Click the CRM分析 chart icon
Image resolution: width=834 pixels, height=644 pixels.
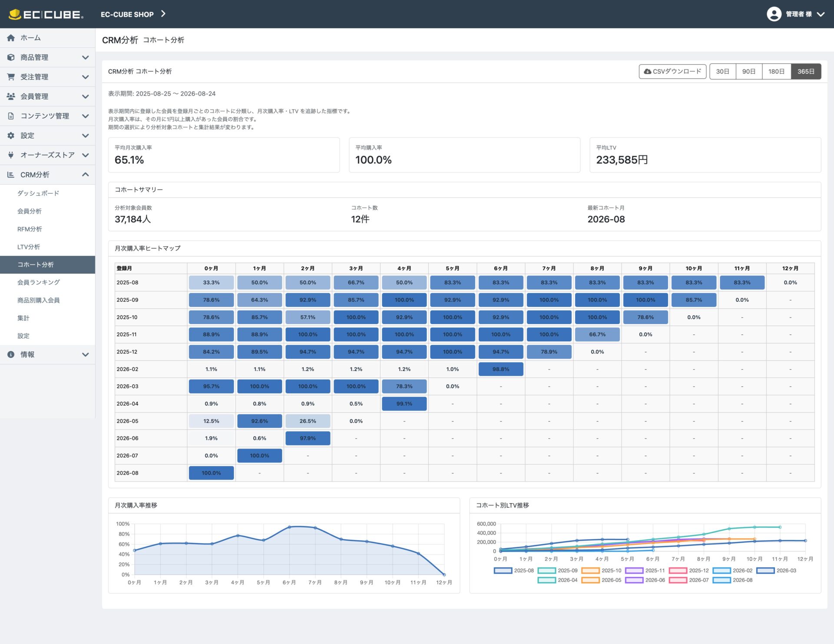(11, 175)
